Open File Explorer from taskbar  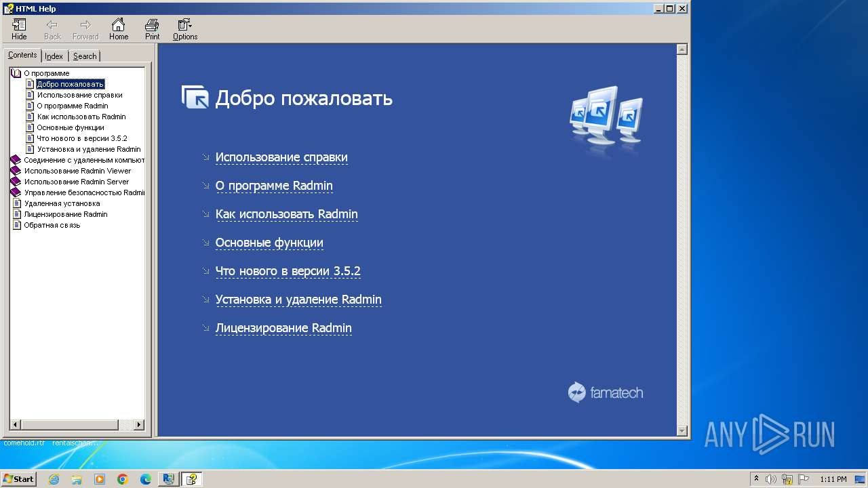tap(77, 479)
